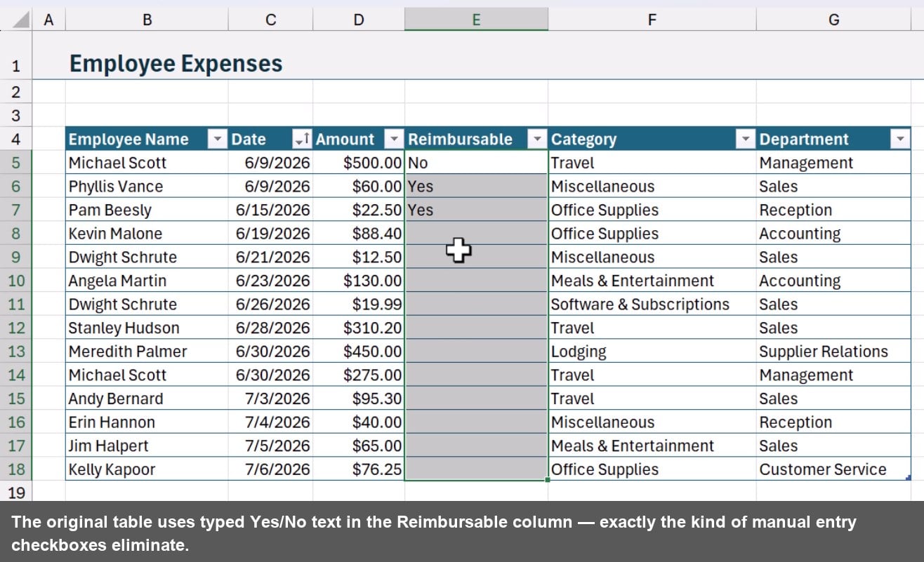
Task: Select the Angela Martin name cell
Action: click(x=147, y=281)
